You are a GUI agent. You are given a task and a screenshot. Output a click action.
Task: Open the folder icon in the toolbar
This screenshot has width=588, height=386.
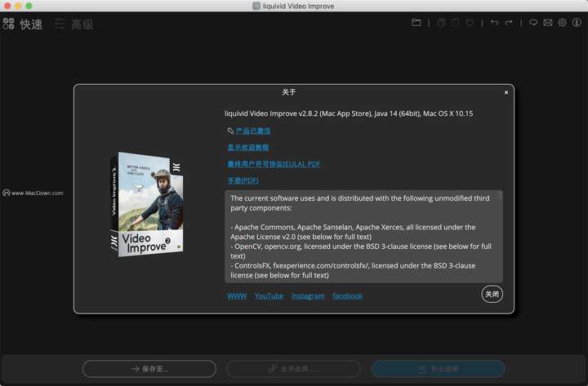click(x=416, y=23)
